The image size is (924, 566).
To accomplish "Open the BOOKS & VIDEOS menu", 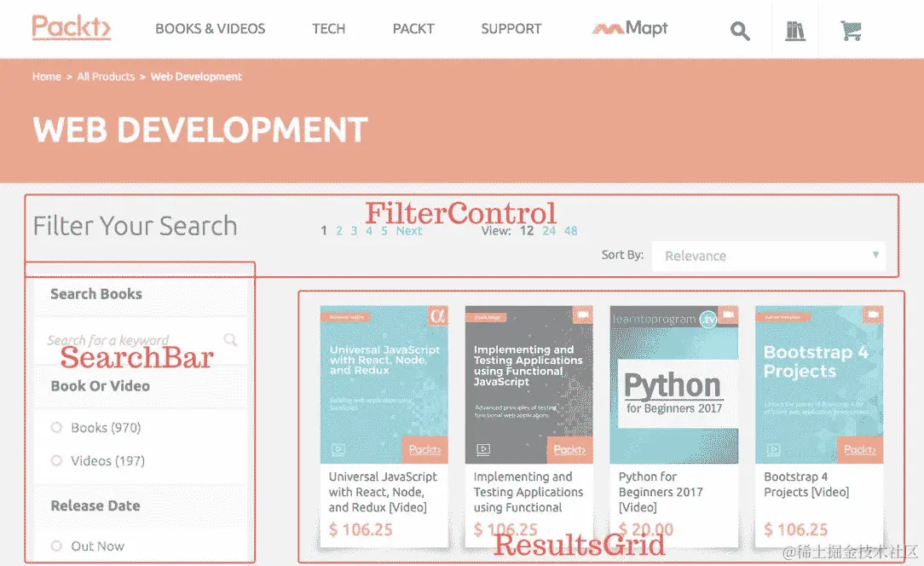I will click(x=211, y=28).
